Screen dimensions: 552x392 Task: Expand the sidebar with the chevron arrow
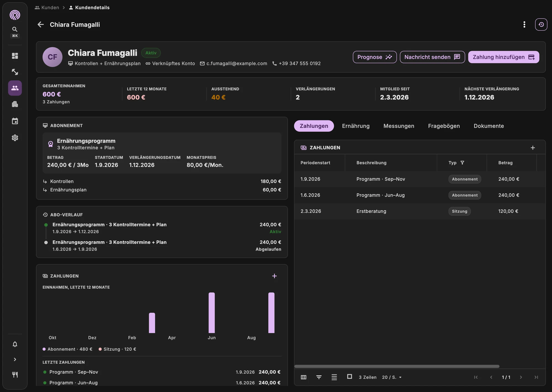(15, 359)
